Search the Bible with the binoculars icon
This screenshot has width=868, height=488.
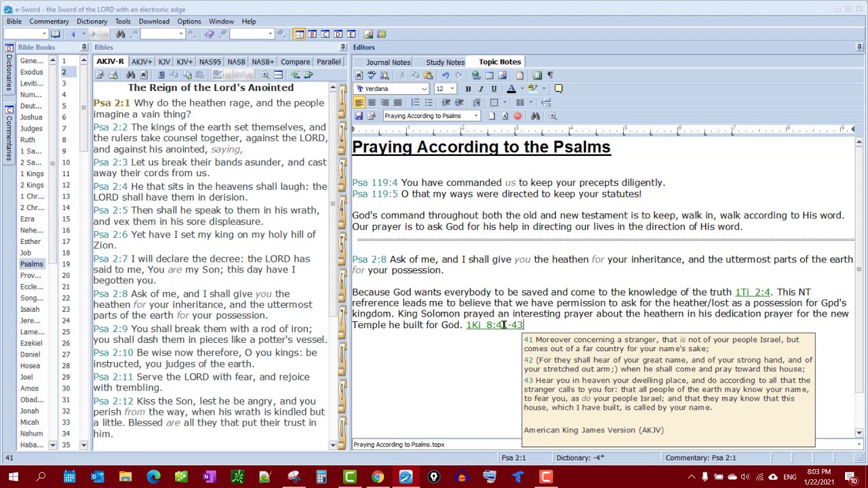click(131, 75)
